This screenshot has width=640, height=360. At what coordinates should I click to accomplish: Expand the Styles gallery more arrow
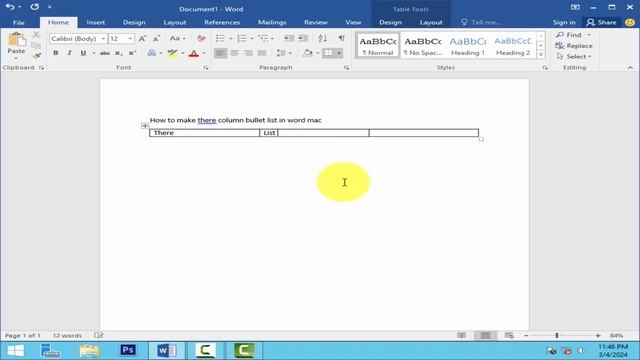click(541, 54)
